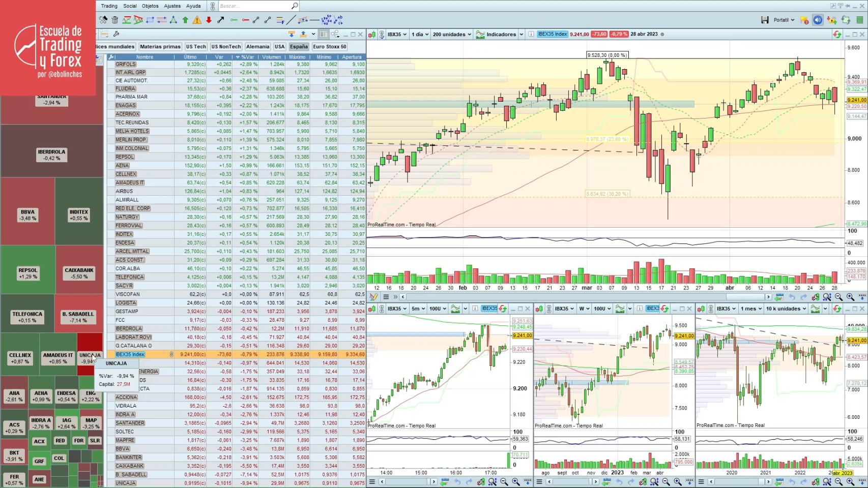Switch to the España list tab
The height and width of the screenshot is (488, 868).
[x=299, y=46]
